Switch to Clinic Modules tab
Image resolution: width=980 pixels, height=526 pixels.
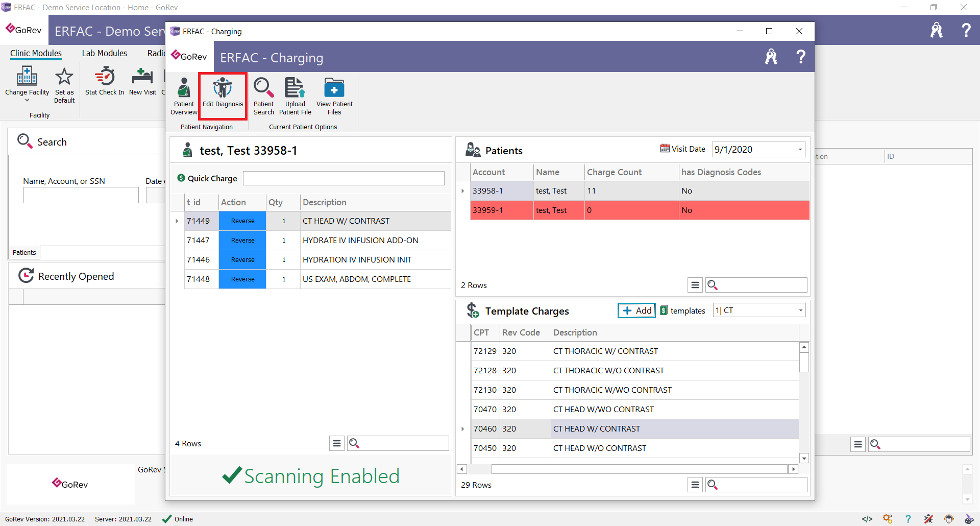(x=36, y=53)
